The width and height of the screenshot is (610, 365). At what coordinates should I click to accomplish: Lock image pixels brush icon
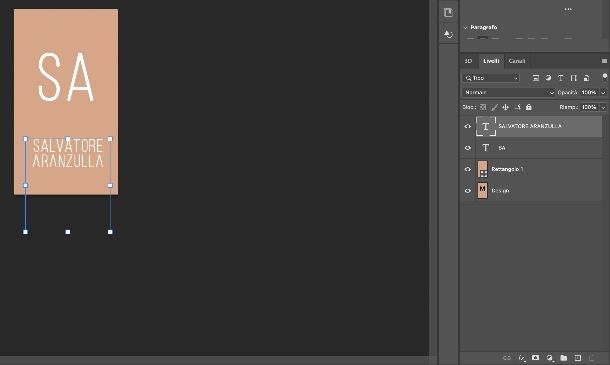pyautogui.click(x=494, y=107)
